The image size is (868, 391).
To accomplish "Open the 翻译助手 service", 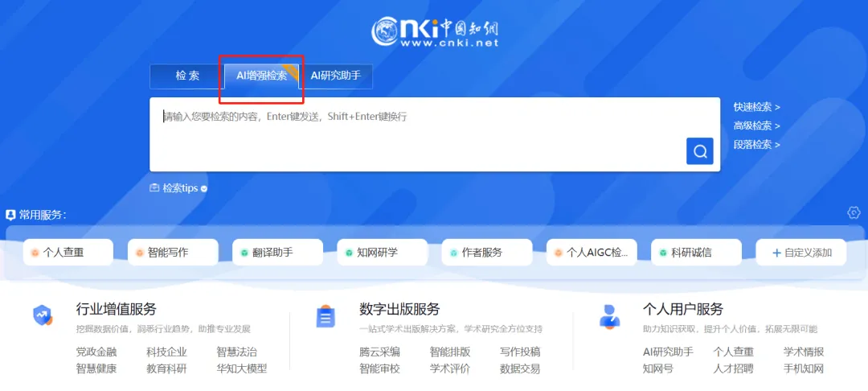I will [277, 253].
